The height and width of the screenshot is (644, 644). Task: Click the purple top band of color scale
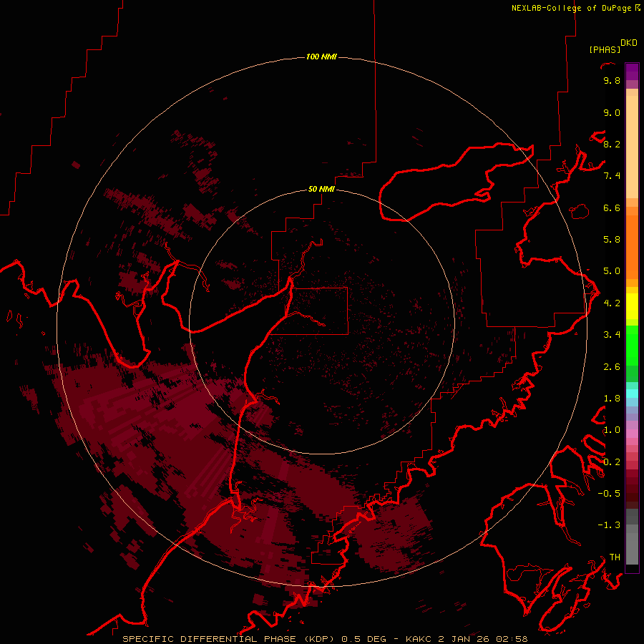tap(632, 72)
